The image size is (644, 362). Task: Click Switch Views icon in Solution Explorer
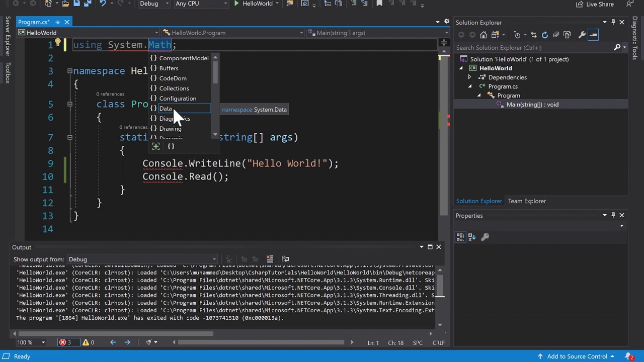click(496, 35)
